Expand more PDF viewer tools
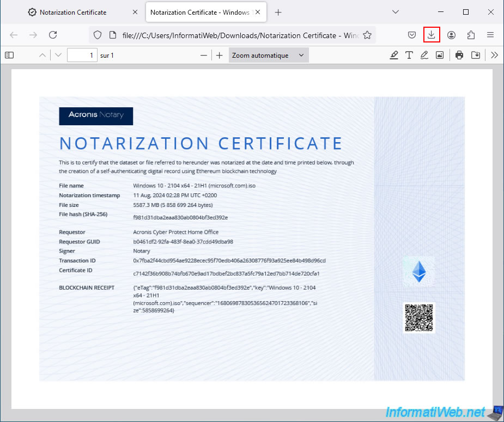Image resolution: width=504 pixels, height=422 pixels. point(494,55)
